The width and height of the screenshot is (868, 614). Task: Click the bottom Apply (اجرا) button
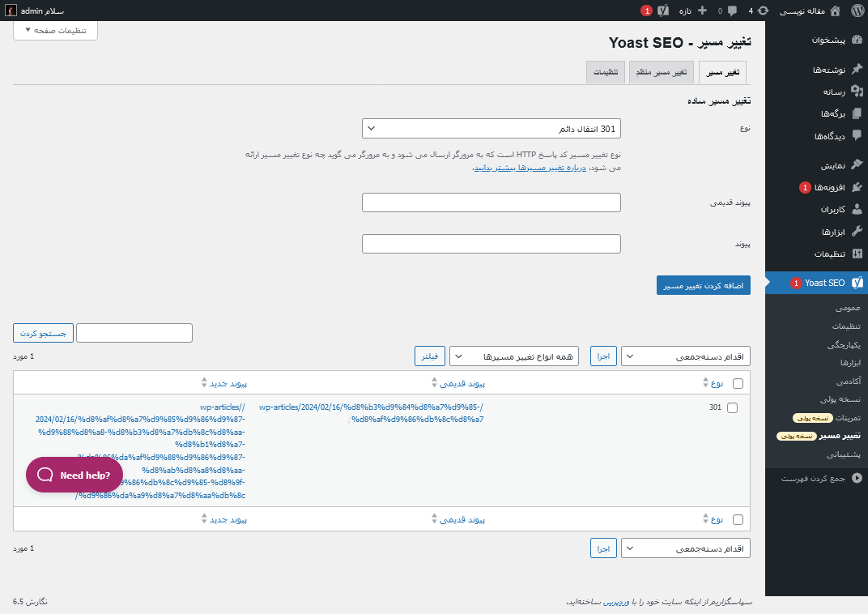pyautogui.click(x=603, y=548)
